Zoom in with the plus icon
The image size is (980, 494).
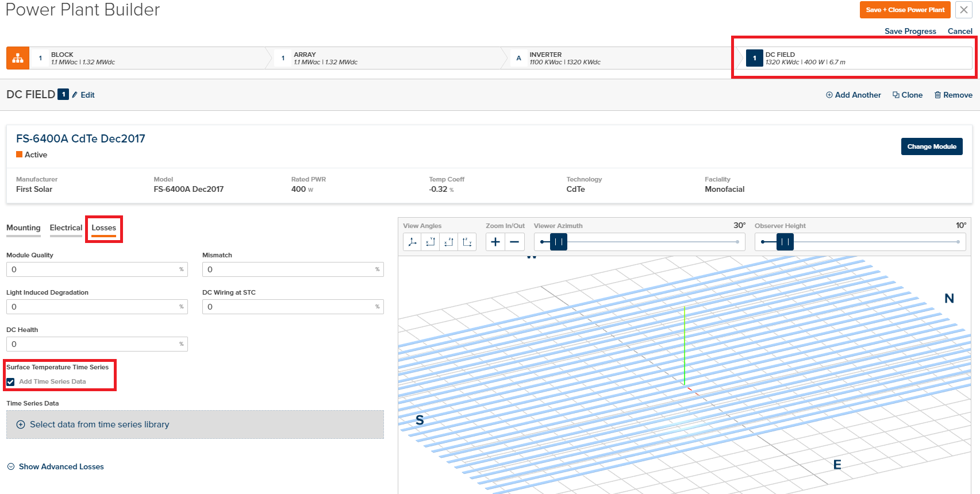[x=495, y=242]
